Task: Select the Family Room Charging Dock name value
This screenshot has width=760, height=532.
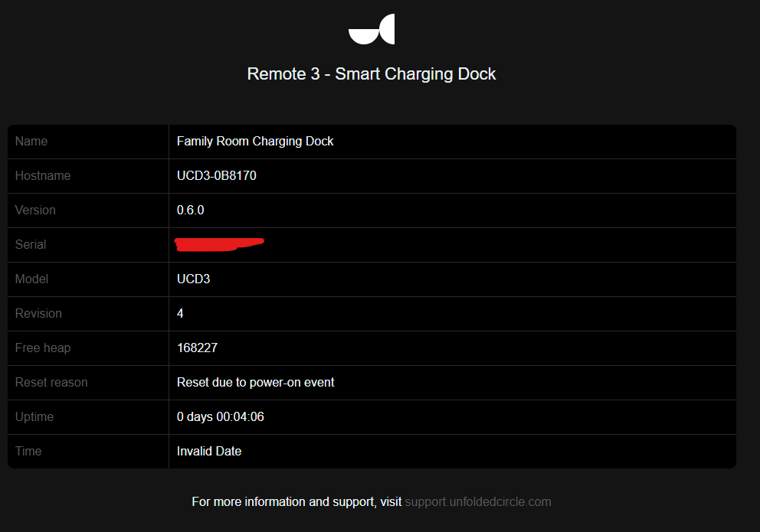Action: tap(255, 141)
